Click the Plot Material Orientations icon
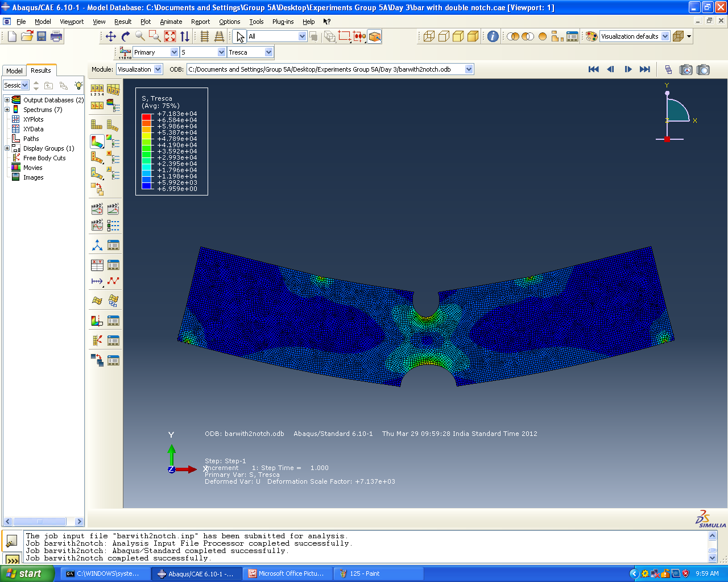The image size is (728, 582). [97, 173]
